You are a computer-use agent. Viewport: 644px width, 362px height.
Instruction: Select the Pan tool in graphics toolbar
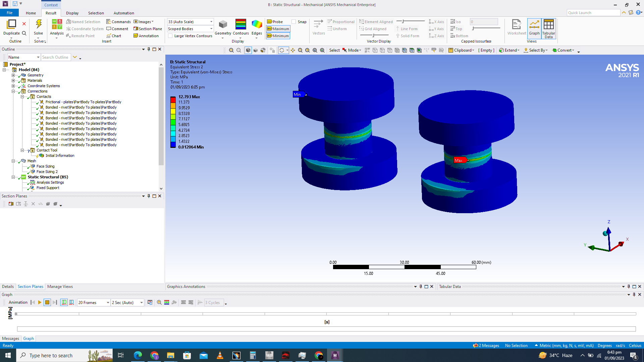293,50
